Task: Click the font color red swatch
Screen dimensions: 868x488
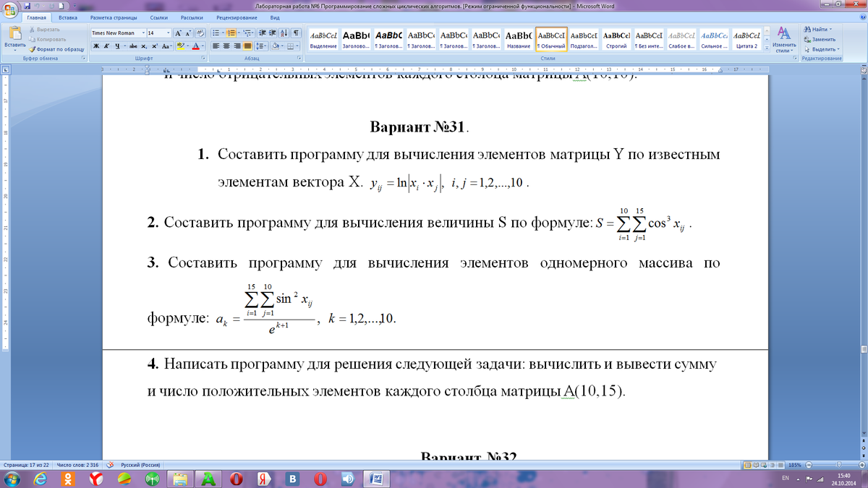Action: 197,46
